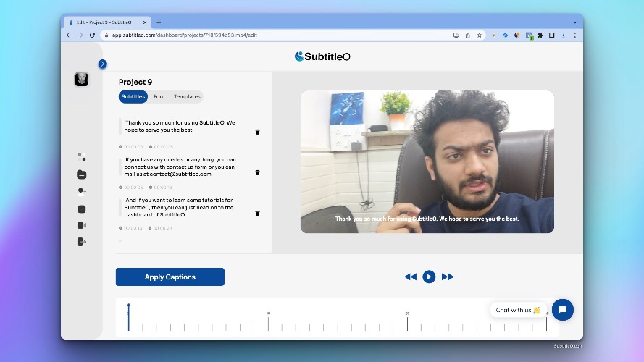
Task: Play the video preview
Action: click(429, 277)
